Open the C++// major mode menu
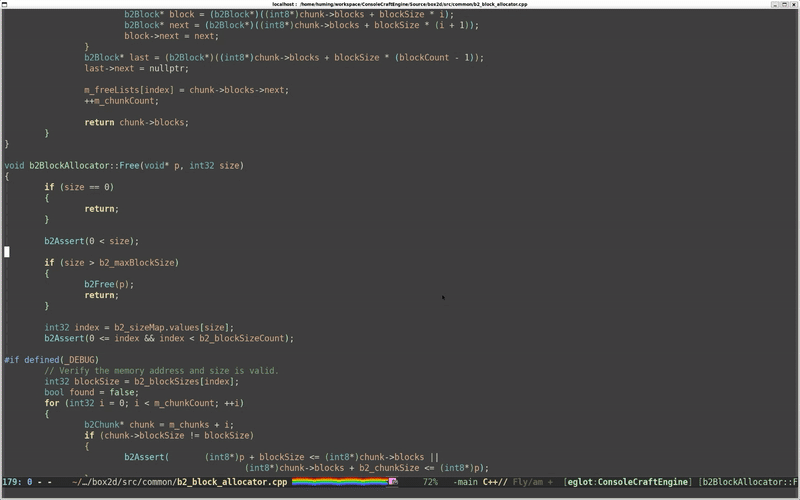 (495, 482)
